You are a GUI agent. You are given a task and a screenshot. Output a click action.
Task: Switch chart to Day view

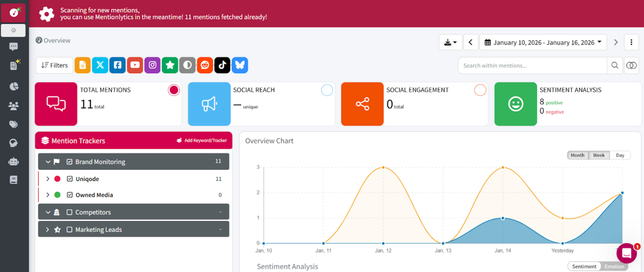coord(620,155)
